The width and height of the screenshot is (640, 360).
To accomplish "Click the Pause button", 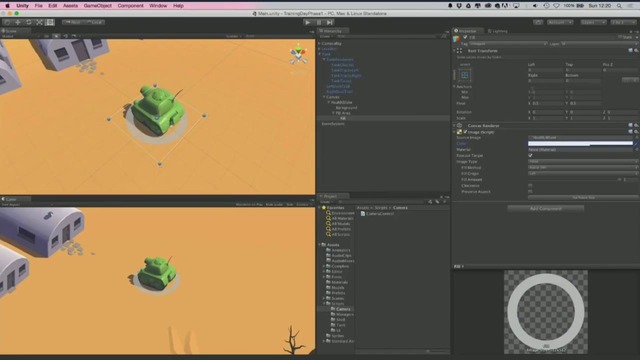I will 319,22.
